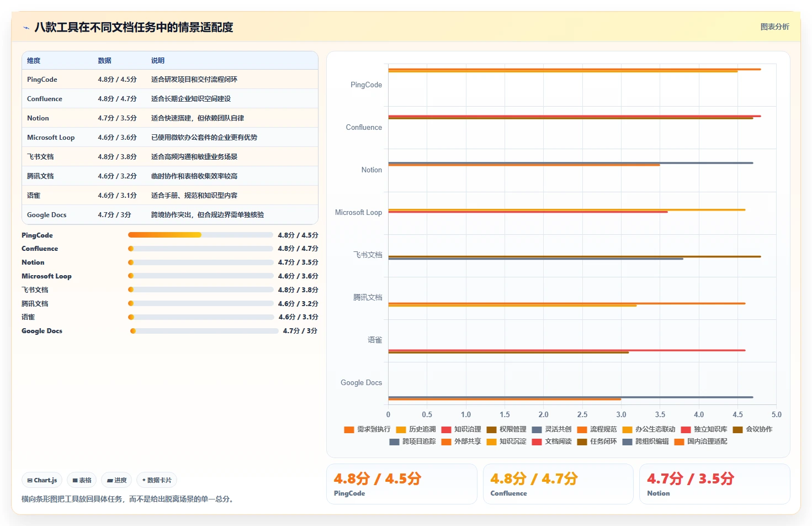Select the text 适合快速搭建，但依赖团队自律

point(198,118)
